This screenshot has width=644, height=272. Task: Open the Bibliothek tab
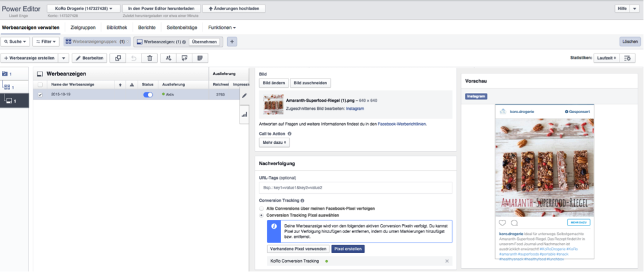tap(116, 28)
